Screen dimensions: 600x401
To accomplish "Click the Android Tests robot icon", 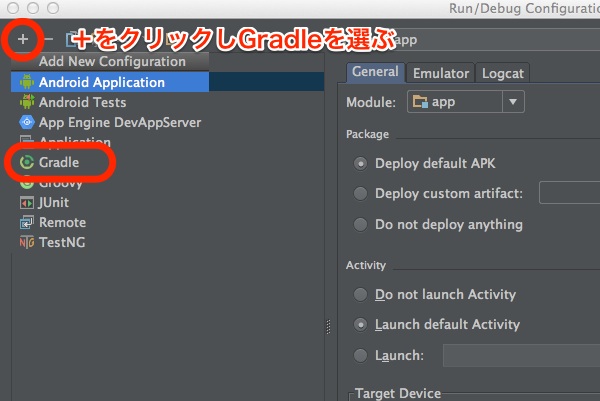I will point(27,102).
